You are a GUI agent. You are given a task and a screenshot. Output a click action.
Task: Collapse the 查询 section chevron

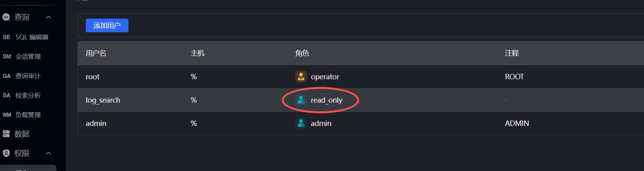coord(48,17)
